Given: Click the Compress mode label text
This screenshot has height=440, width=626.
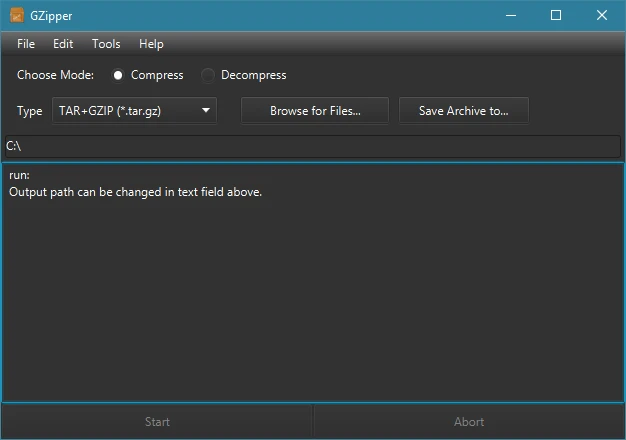Looking at the screenshot, I should click(157, 75).
